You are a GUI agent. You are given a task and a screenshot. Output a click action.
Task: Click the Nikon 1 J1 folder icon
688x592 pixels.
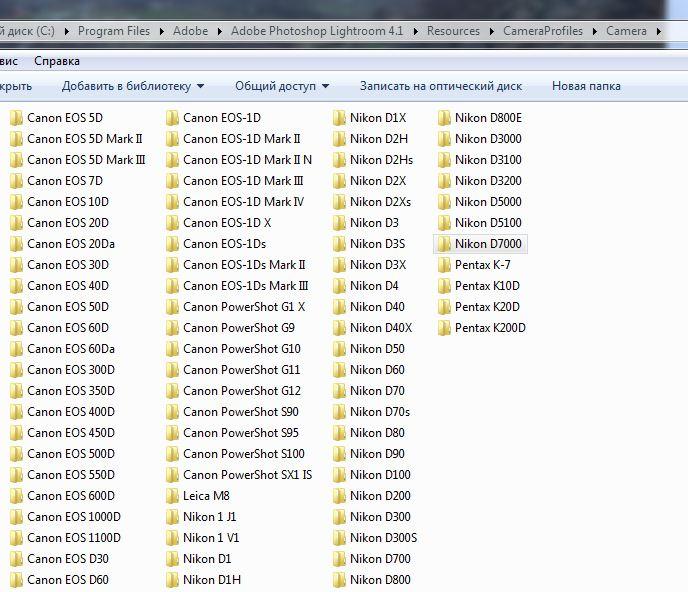point(172,517)
